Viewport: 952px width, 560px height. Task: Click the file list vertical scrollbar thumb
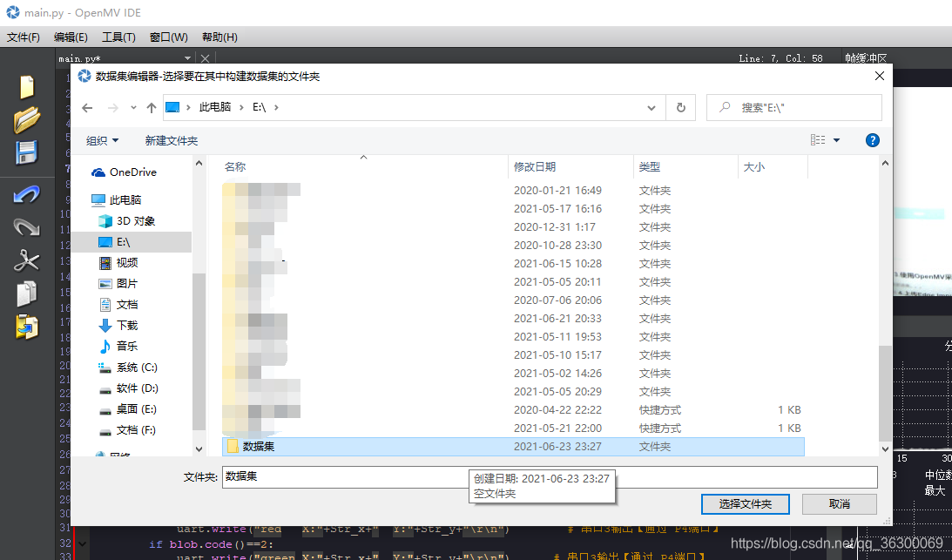(885, 394)
